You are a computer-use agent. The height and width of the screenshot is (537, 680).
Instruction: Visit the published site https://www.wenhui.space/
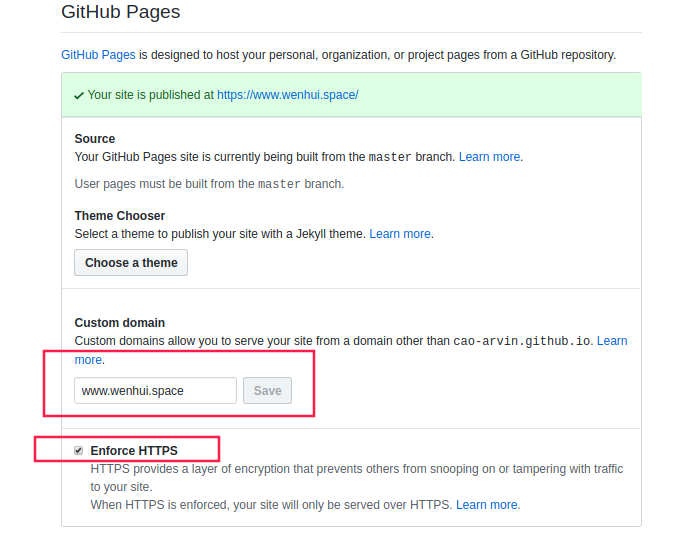pyautogui.click(x=288, y=95)
